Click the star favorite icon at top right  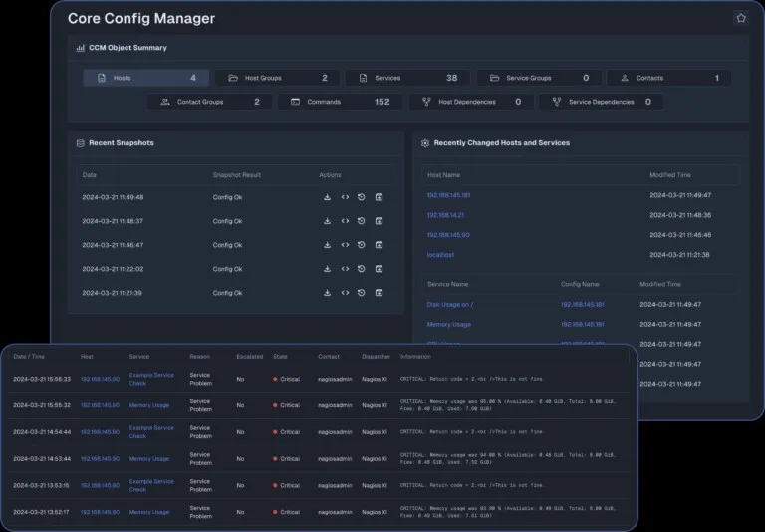pos(741,18)
